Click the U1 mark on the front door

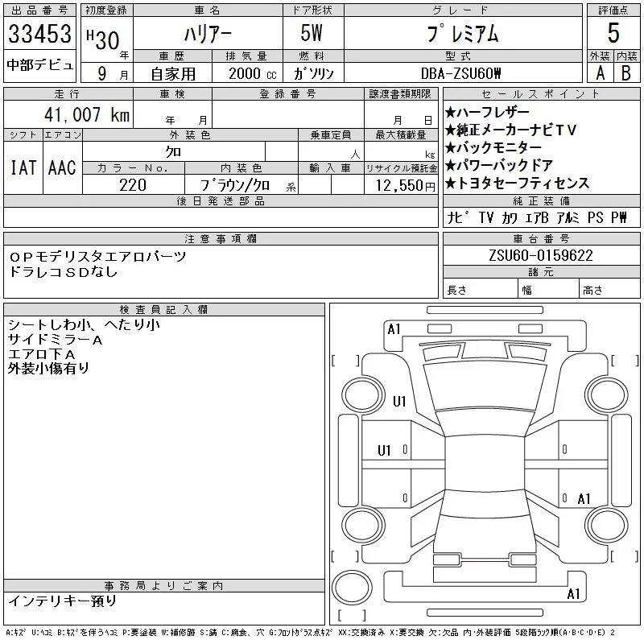click(384, 451)
